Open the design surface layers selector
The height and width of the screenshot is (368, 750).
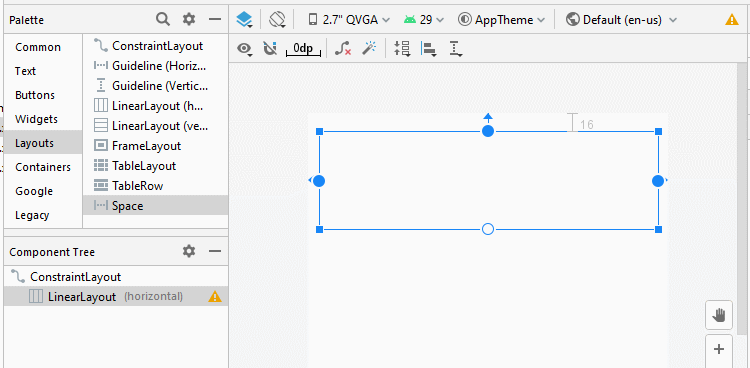(x=244, y=20)
